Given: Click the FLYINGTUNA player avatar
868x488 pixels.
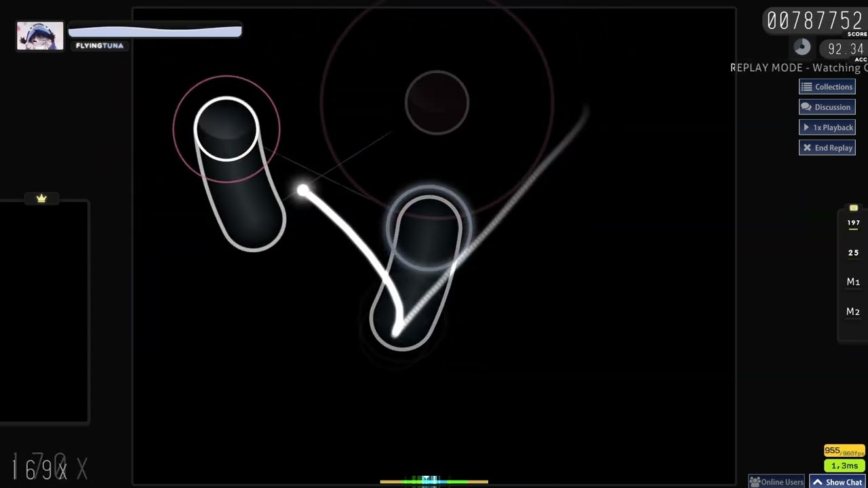Looking at the screenshot, I should (x=40, y=36).
